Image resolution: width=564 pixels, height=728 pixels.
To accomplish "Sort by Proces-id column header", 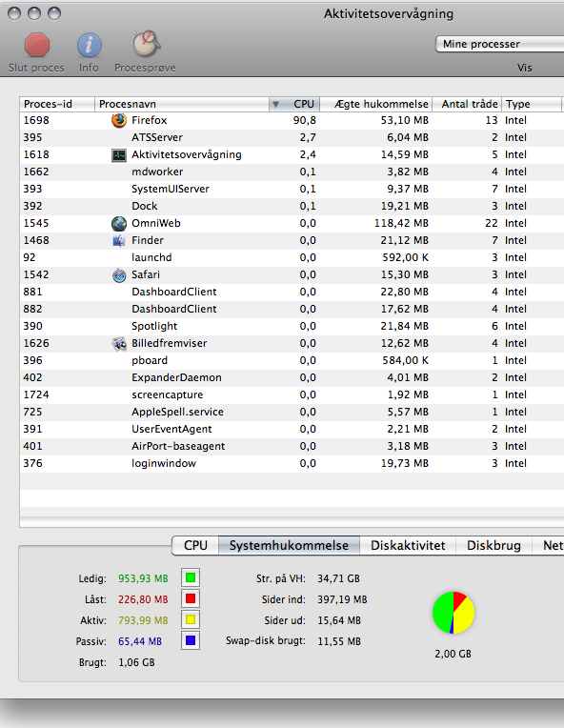I will tap(57, 104).
